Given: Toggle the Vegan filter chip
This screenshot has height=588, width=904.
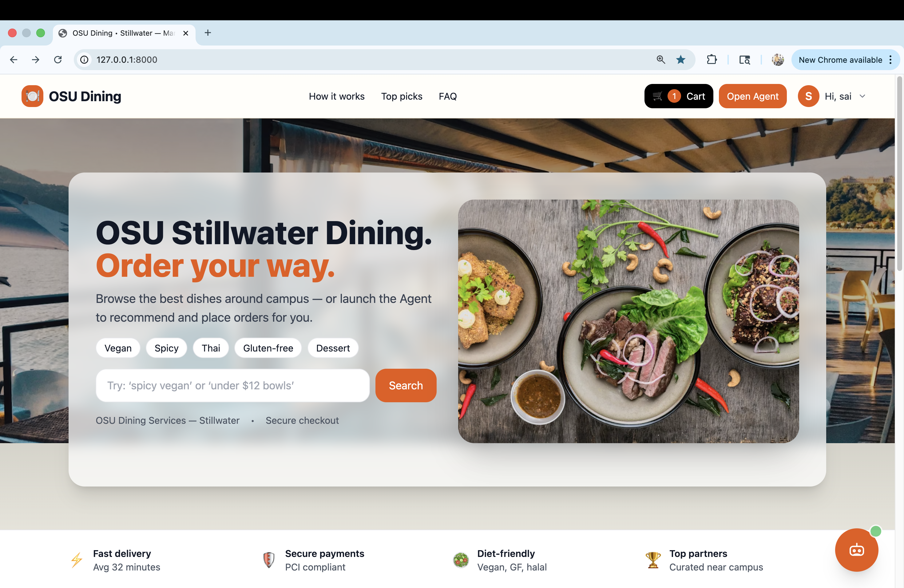Looking at the screenshot, I should (x=118, y=348).
